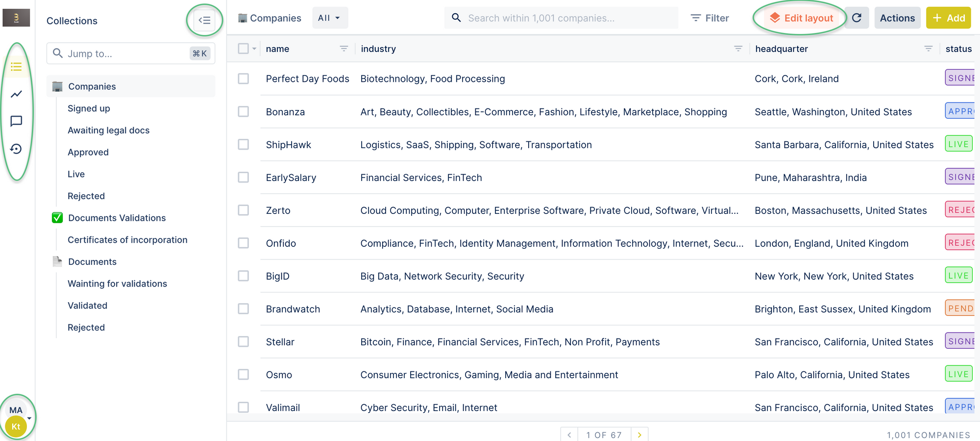This screenshot has height=441, width=980.
Task: Tick the checkbox for Bonanza
Action: coord(244,111)
